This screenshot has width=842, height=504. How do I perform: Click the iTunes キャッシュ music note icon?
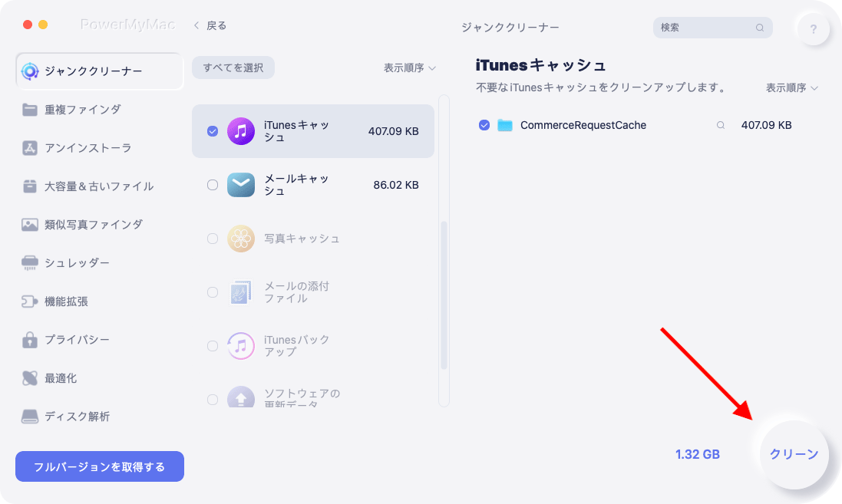(x=241, y=131)
